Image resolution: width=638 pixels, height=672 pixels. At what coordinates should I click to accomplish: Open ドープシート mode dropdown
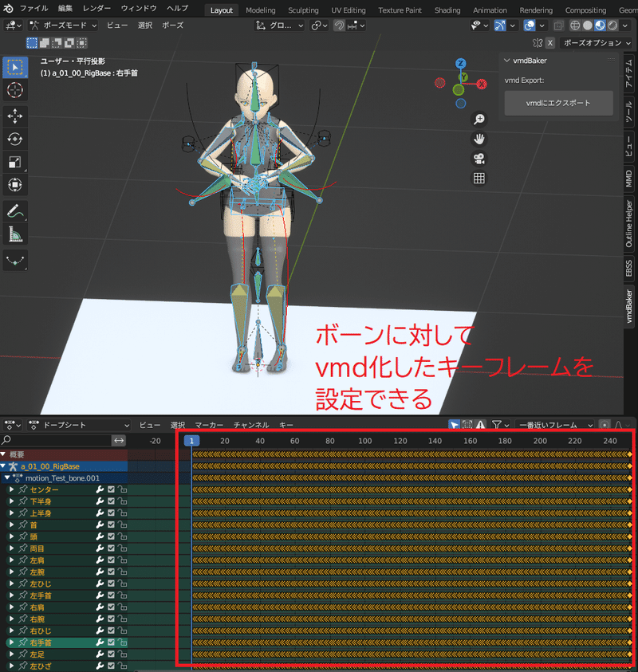[79, 425]
